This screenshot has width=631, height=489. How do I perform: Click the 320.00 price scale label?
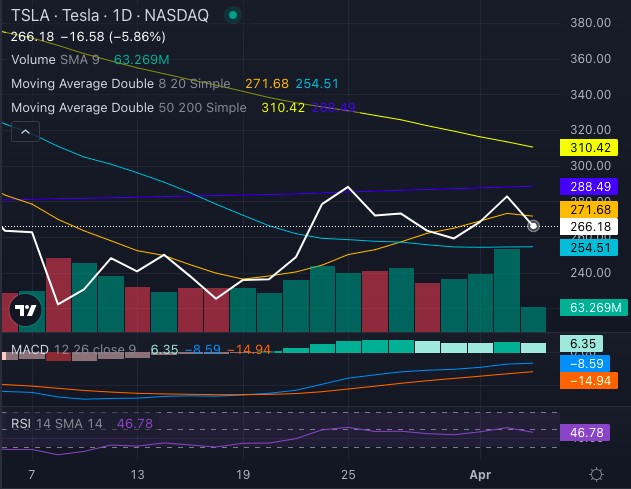pos(590,130)
